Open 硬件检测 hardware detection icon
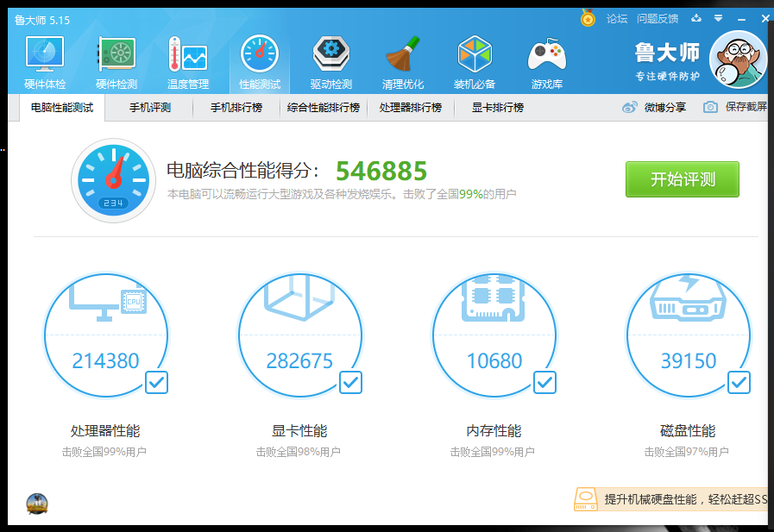This screenshot has height=532, width=774. pos(116,60)
